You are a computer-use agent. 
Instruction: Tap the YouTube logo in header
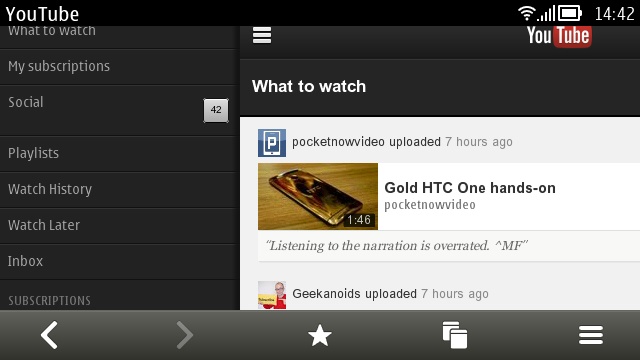pos(559,36)
